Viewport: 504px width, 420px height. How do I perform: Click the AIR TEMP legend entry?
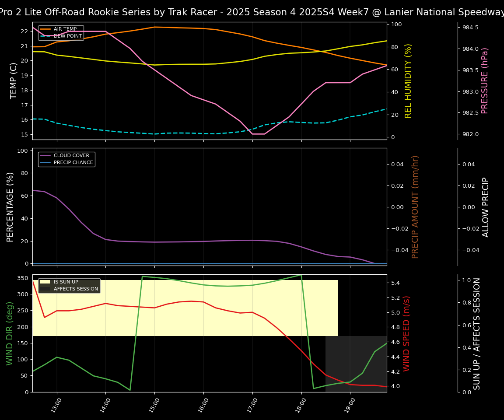(x=65, y=29)
